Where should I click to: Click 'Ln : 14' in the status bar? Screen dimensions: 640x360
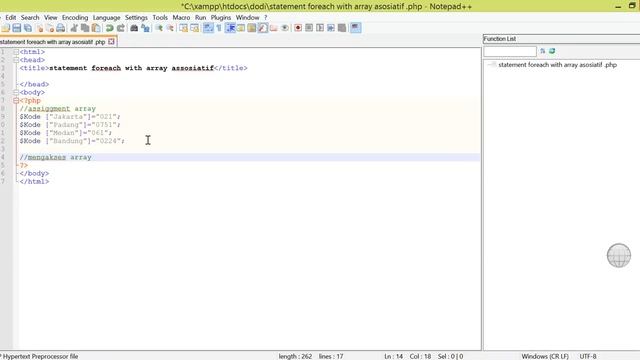[393, 356]
